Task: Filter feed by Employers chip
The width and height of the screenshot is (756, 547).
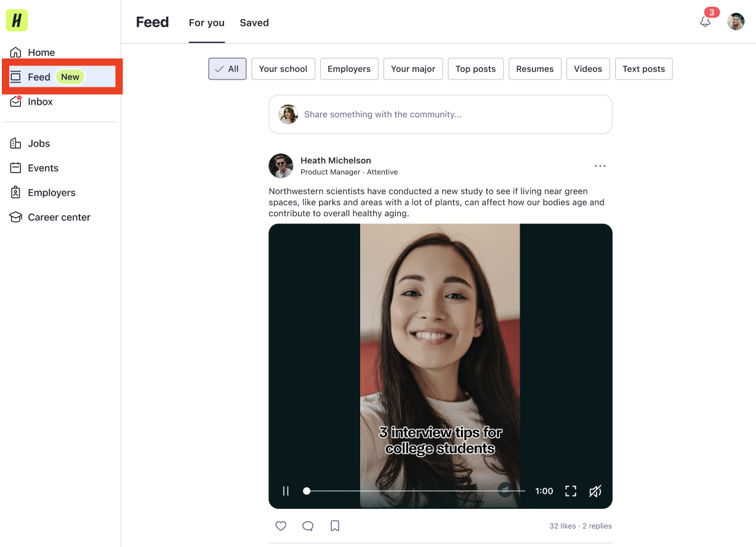Action: coord(349,69)
